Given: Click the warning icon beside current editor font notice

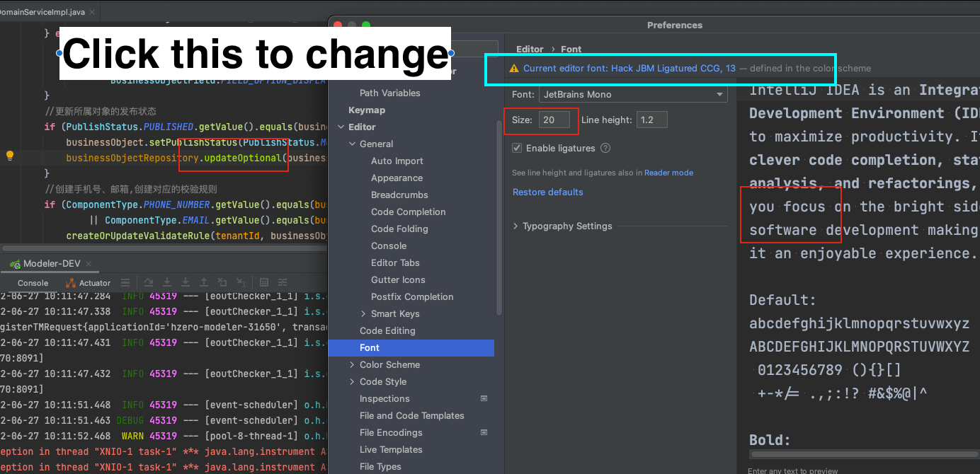Looking at the screenshot, I should pos(513,68).
